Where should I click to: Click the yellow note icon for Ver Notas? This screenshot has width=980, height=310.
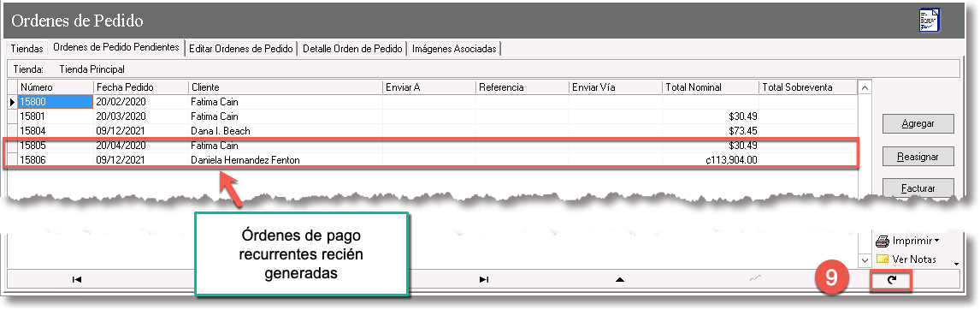click(x=883, y=259)
